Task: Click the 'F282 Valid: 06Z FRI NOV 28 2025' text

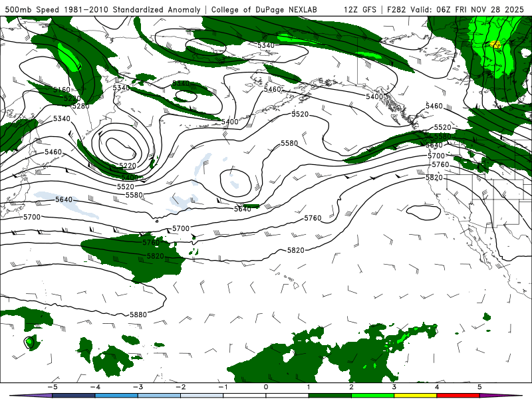Action: point(456,9)
